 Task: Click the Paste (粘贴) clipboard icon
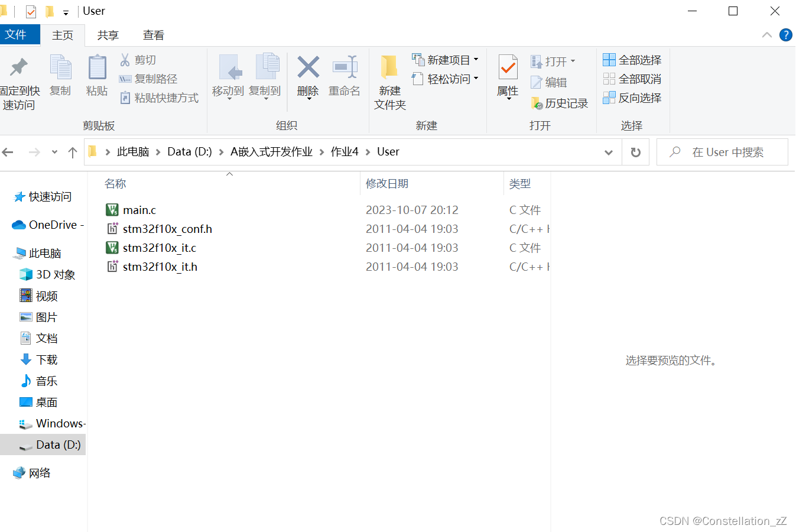[x=97, y=76]
